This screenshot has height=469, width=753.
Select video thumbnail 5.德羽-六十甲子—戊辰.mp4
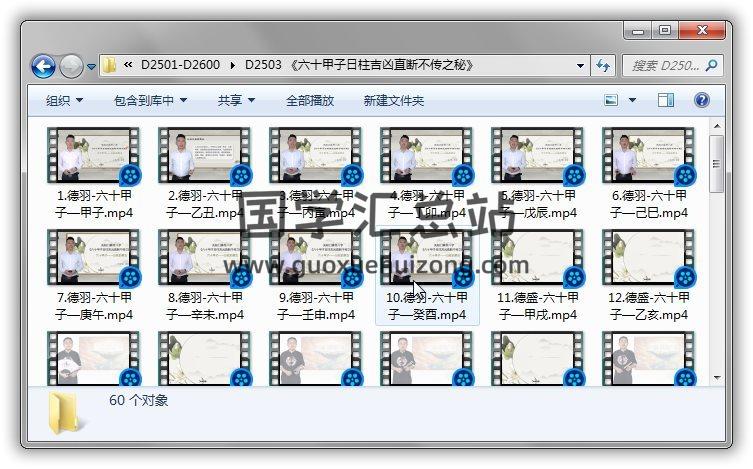point(537,156)
